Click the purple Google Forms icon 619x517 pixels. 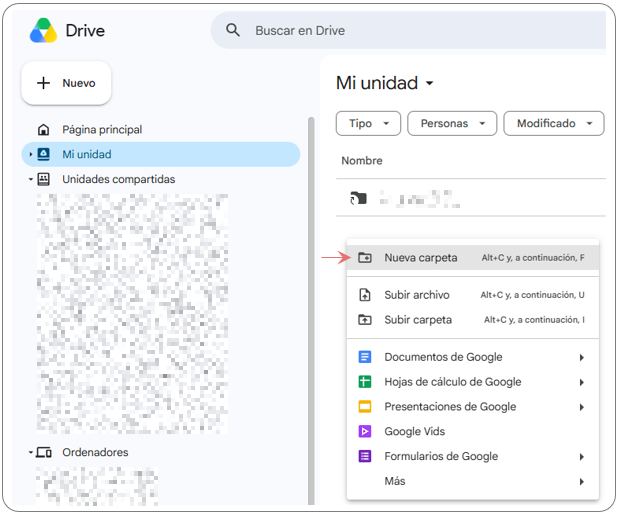coord(364,456)
